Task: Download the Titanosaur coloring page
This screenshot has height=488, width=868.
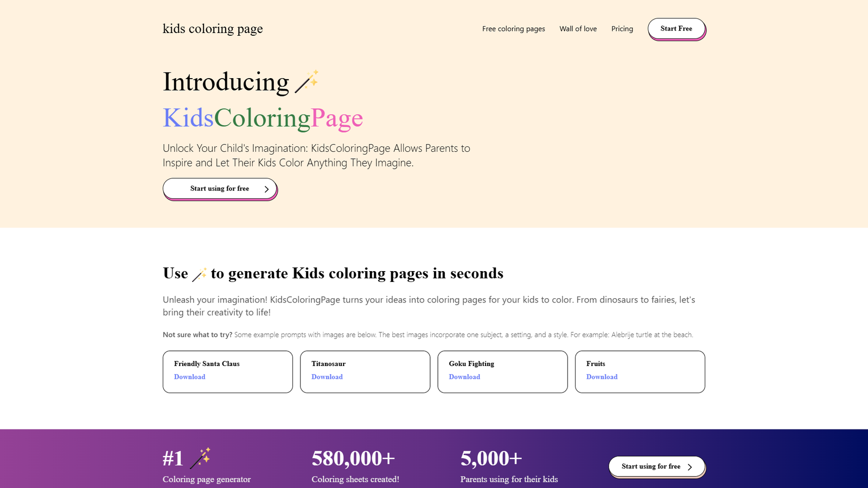Action: point(327,376)
